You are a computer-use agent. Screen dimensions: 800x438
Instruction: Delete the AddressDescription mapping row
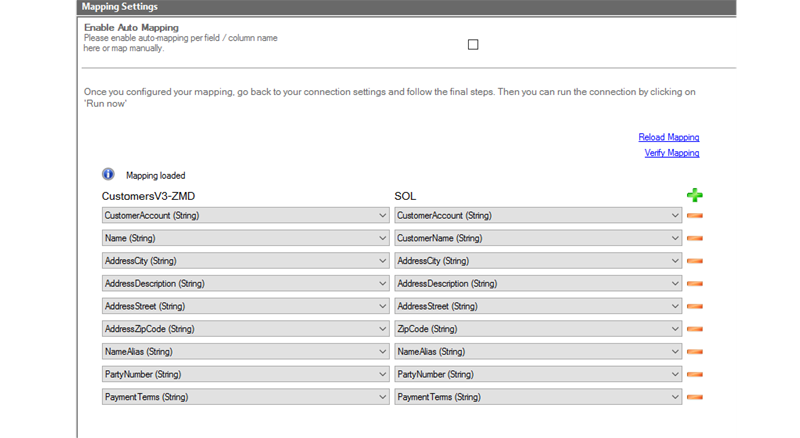pyautogui.click(x=695, y=284)
